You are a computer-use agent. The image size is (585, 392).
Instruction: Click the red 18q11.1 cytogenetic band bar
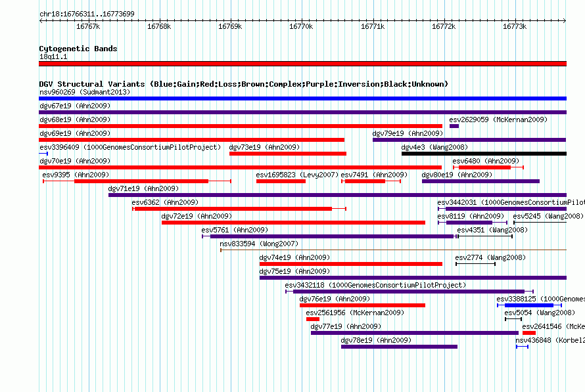click(302, 64)
